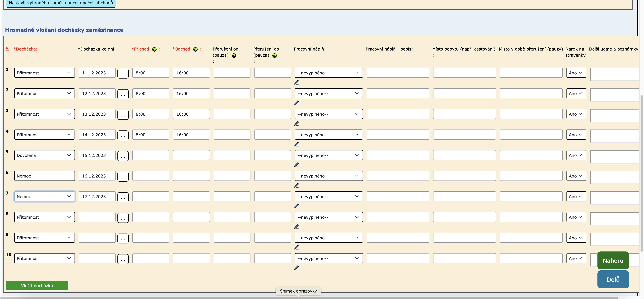Click help icon for Přerušení od (pauza)
The height and width of the screenshot is (299, 644).
click(x=234, y=56)
